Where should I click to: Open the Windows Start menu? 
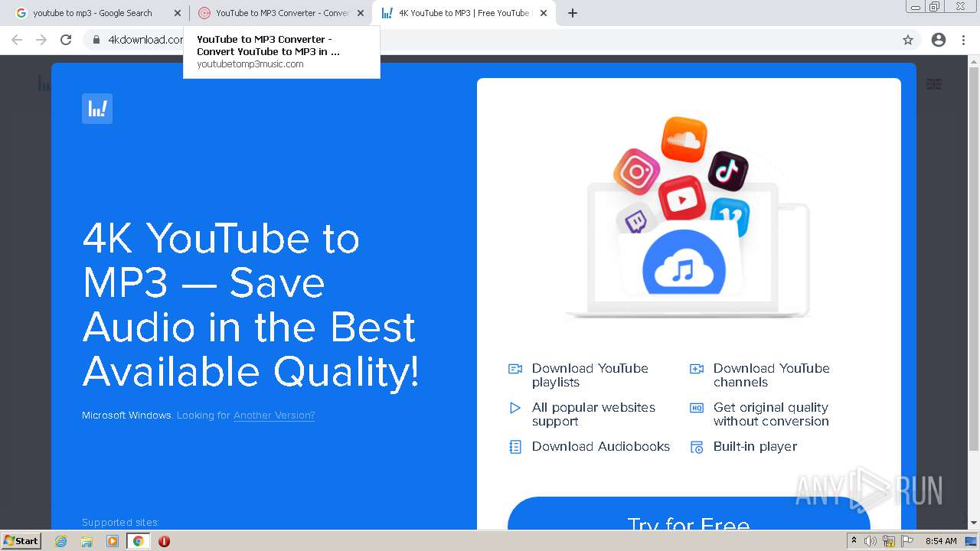coord(21,540)
